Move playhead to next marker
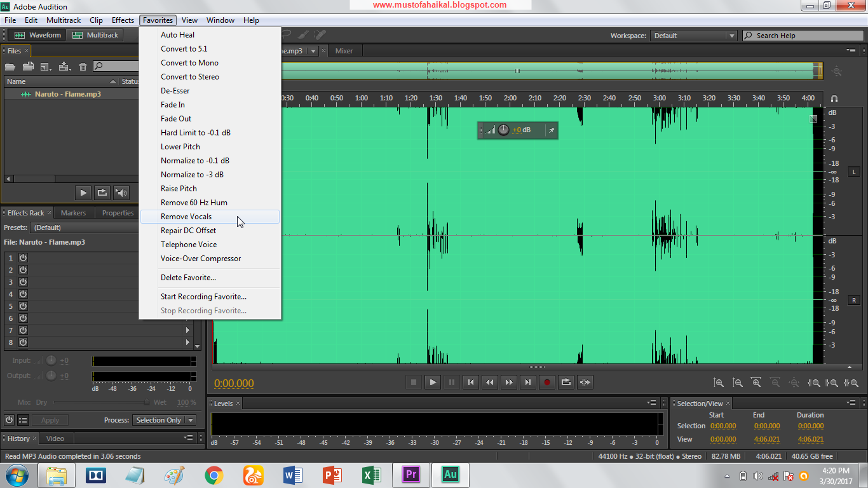Viewport: 868px width, 488px height. tap(528, 382)
